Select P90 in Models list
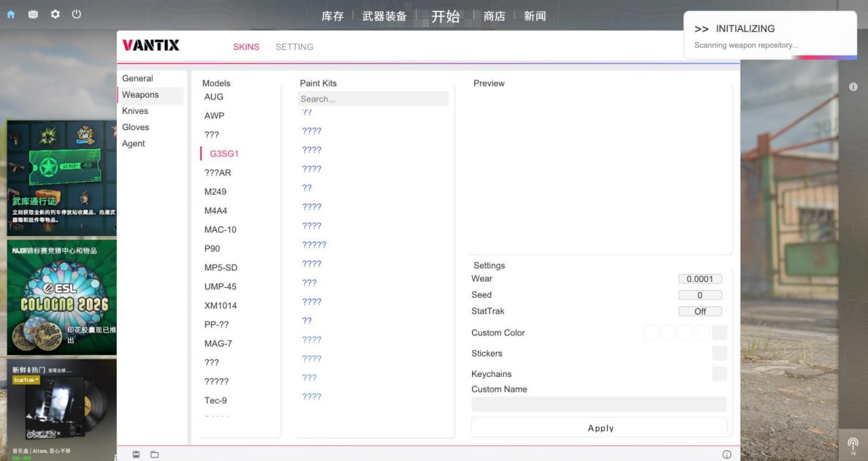 (x=212, y=249)
